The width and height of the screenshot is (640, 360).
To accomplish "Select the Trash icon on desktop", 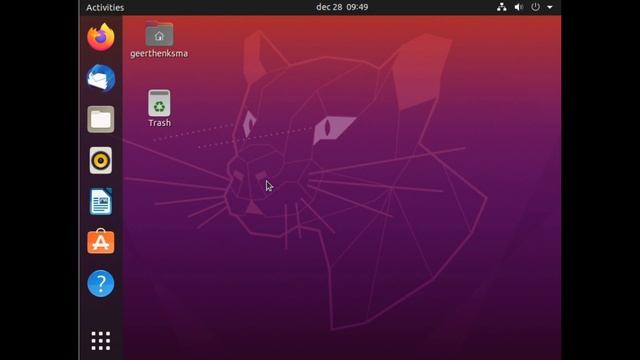I will pos(159,103).
